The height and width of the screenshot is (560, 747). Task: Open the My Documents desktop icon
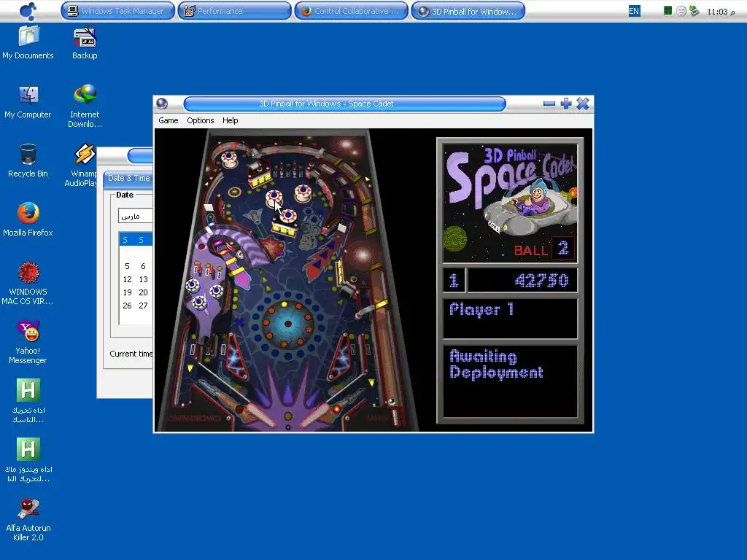[x=28, y=43]
